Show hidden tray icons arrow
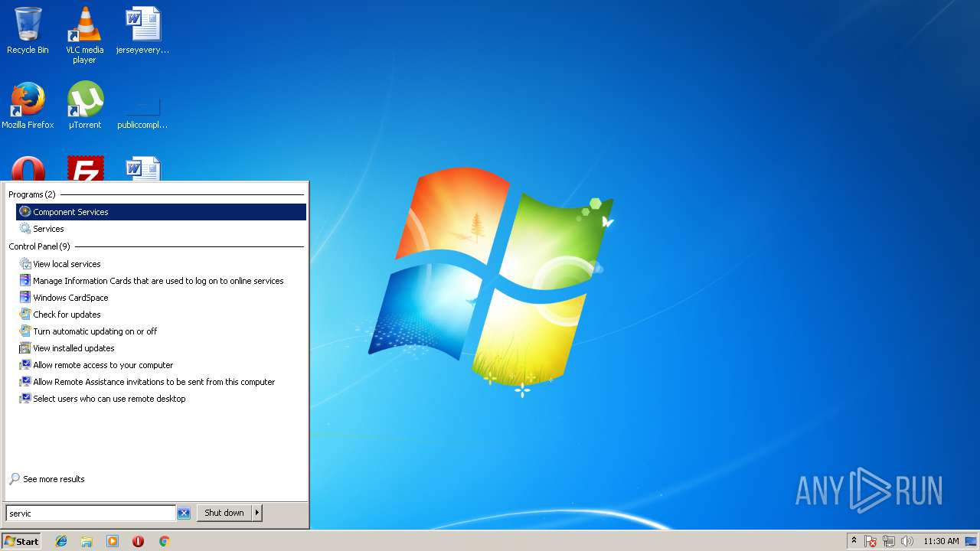This screenshot has height=551, width=980. tap(854, 541)
